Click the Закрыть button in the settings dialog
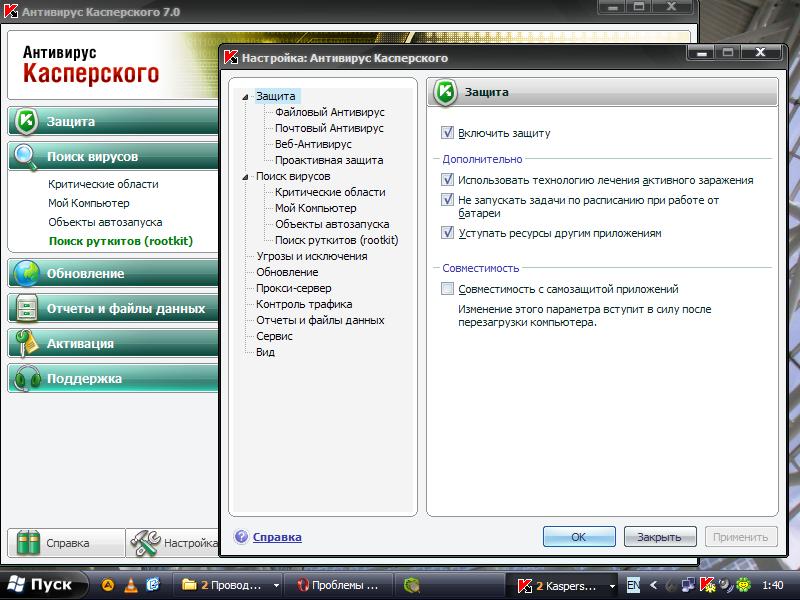The width and height of the screenshot is (800, 600). coord(660,537)
